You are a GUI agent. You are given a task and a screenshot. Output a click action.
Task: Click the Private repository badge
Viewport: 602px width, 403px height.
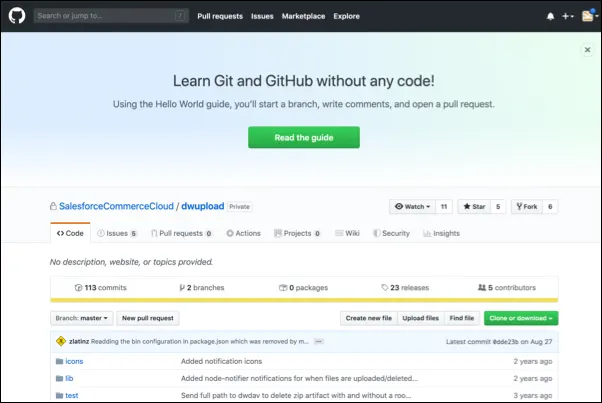click(x=240, y=206)
